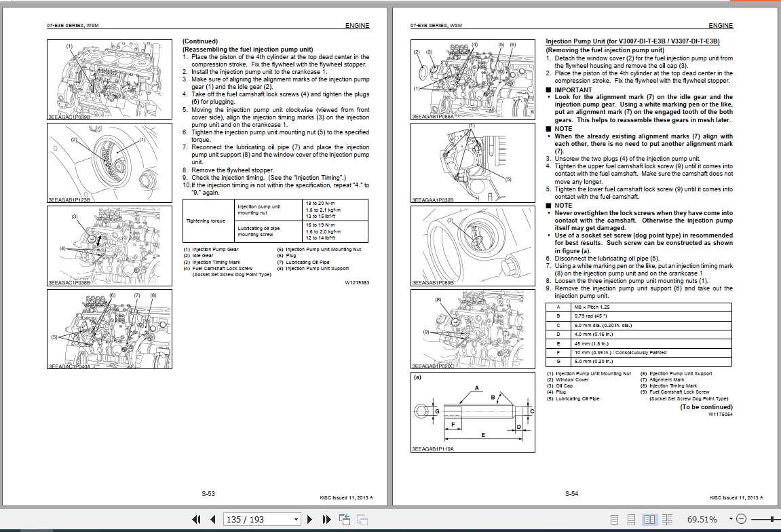Screen dimensions: 781x532
Task: Select the engine diagram figure 3EEAGAC1P039B
Action: [109, 78]
